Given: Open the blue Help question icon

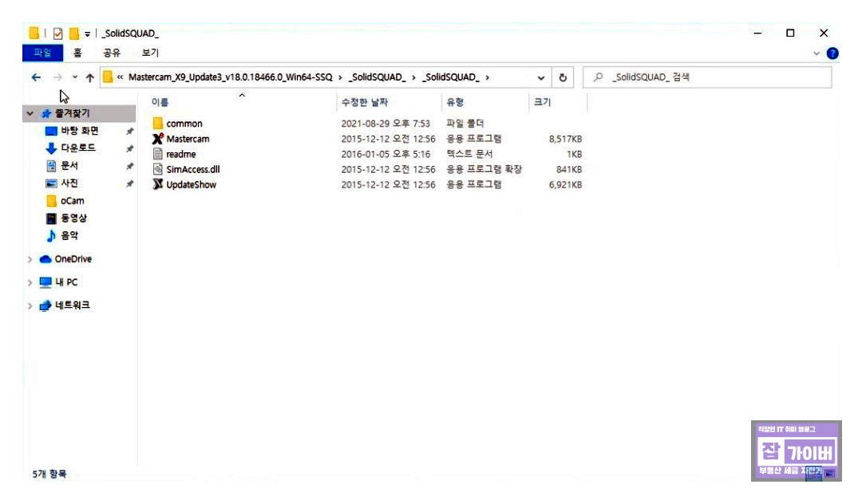Looking at the screenshot, I should 832,53.
